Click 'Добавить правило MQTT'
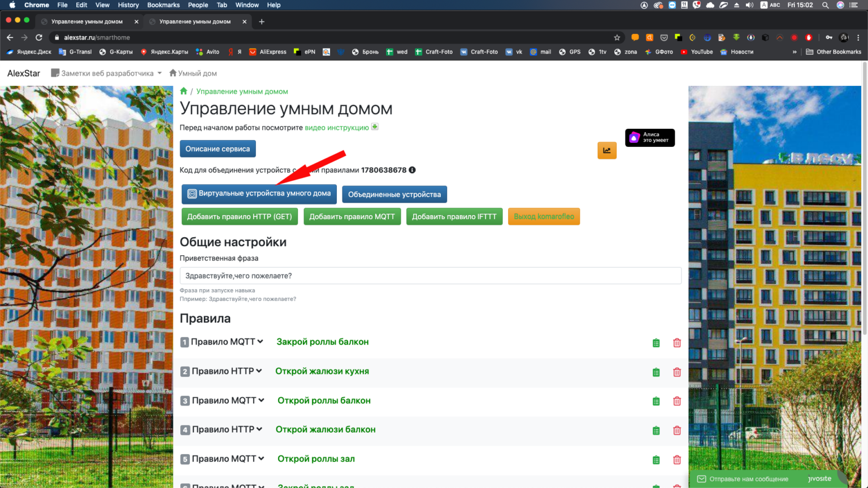This screenshot has width=868, height=488. [352, 216]
